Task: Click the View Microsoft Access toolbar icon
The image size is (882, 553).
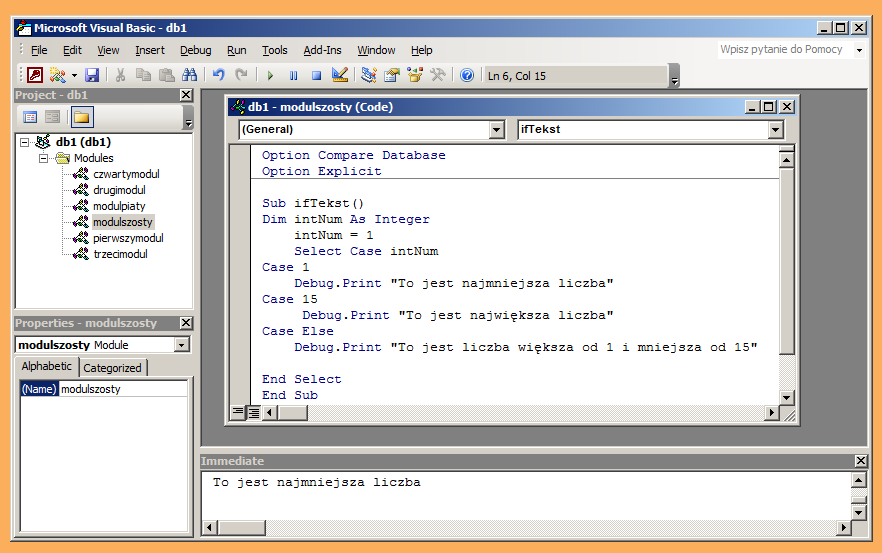Action: [35, 75]
